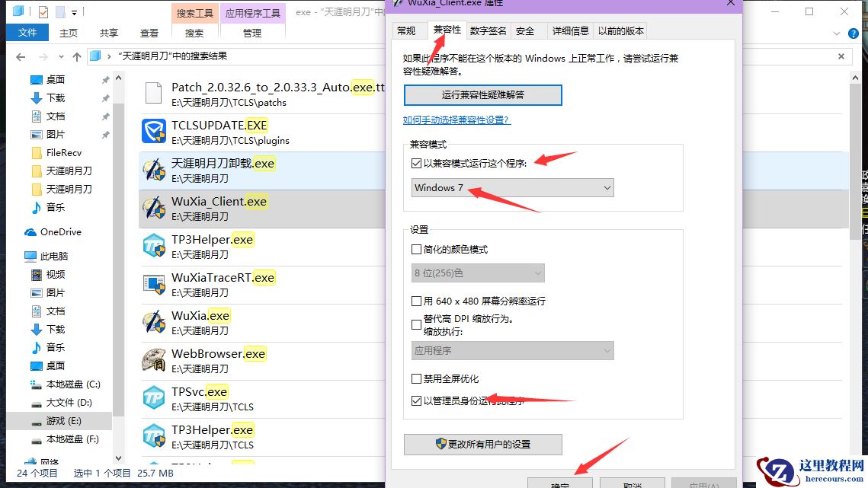868x488 pixels.
Task: Uncheck 以管理员身份运行 option
Action: point(416,399)
